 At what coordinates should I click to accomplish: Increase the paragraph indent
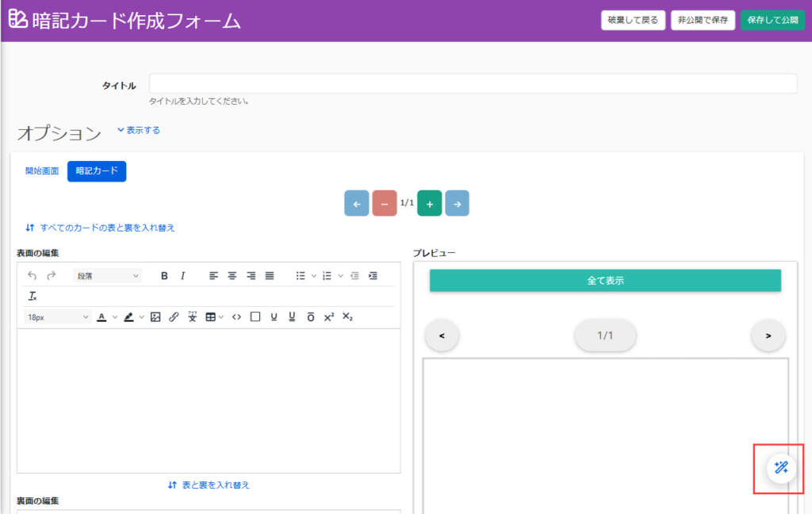click(x=373, y=276)
